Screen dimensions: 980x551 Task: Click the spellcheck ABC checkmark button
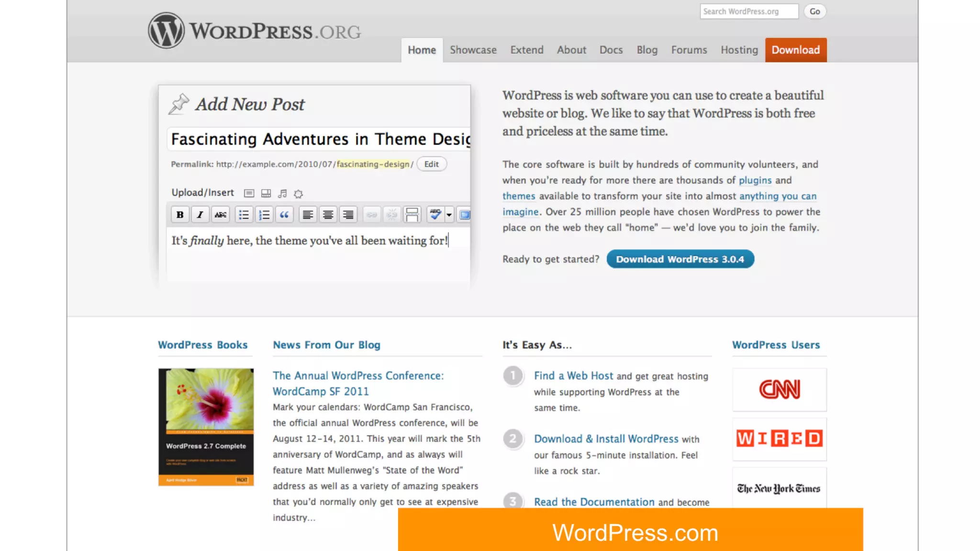click(x=435, y=215)
